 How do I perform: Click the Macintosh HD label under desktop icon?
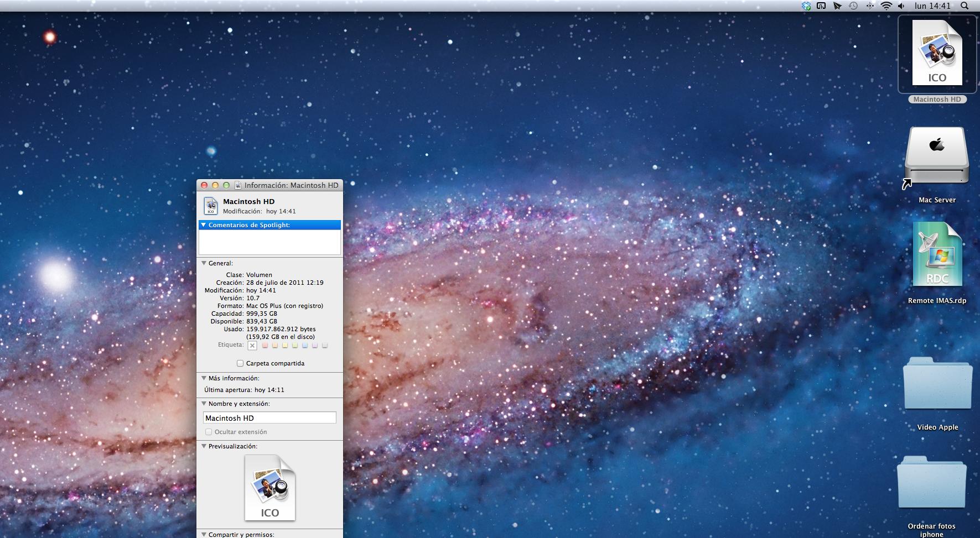click(937, 100)
